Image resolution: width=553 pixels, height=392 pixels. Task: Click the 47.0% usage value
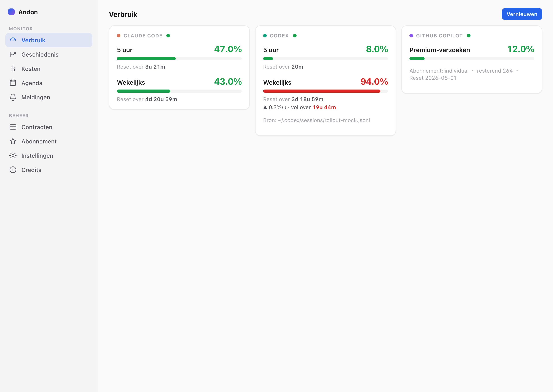pyautogui.click(x=228, y=49)
